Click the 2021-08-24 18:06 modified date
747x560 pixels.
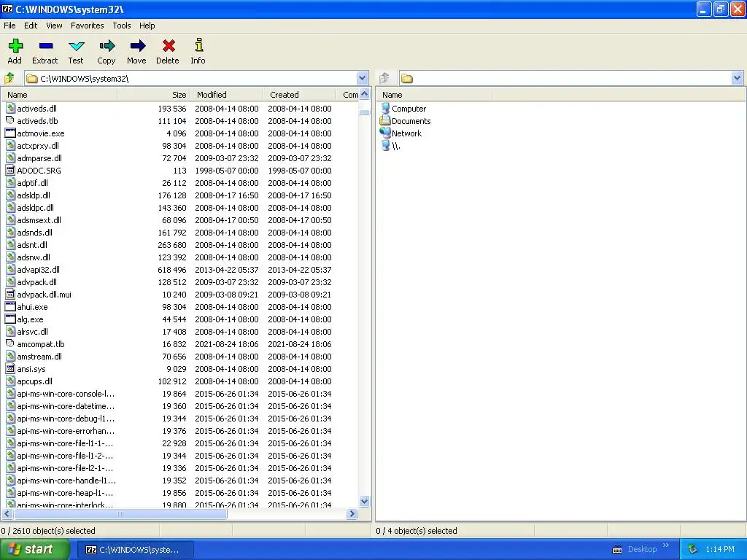click(x=227, y=344)
